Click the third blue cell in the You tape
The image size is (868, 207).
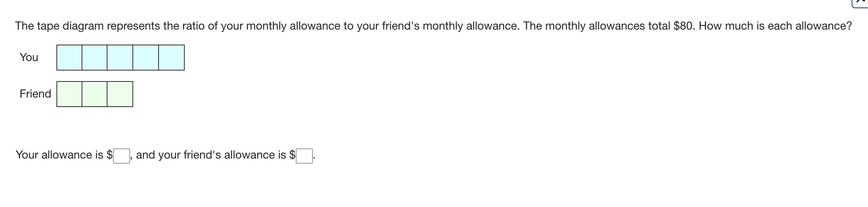coord(120,57)
